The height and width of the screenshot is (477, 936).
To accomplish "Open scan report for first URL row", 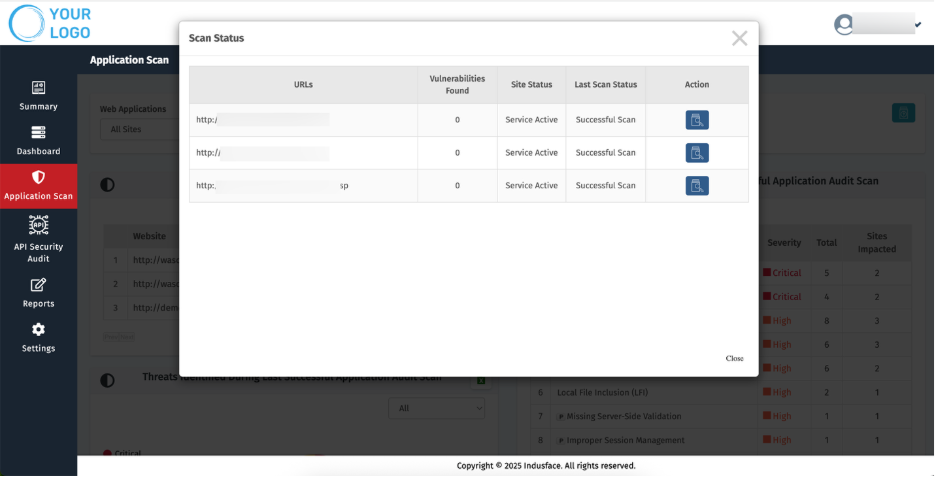I will point(697,120).
